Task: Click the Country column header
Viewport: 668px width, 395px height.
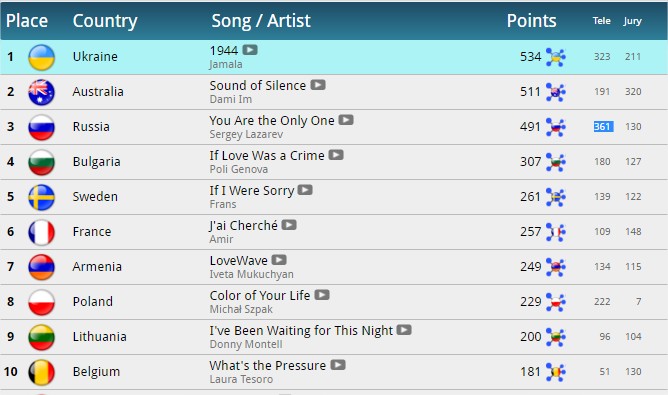Action: click(x=105, y=21)
